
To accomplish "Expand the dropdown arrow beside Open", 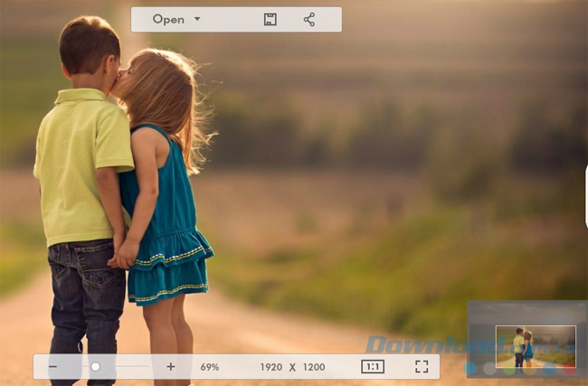I will (x=197, y=19).
